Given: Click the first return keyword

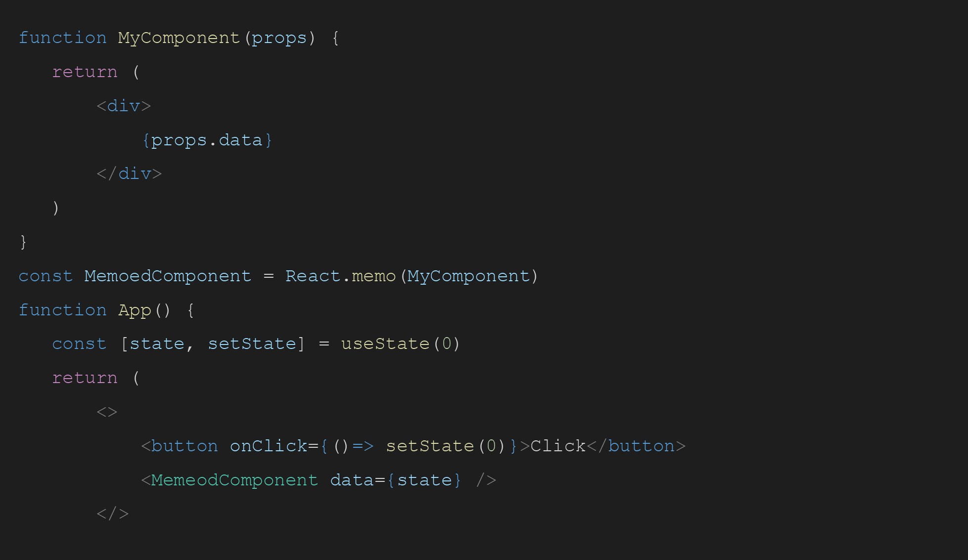Looking at the screenshot, I should coord(85,72).
